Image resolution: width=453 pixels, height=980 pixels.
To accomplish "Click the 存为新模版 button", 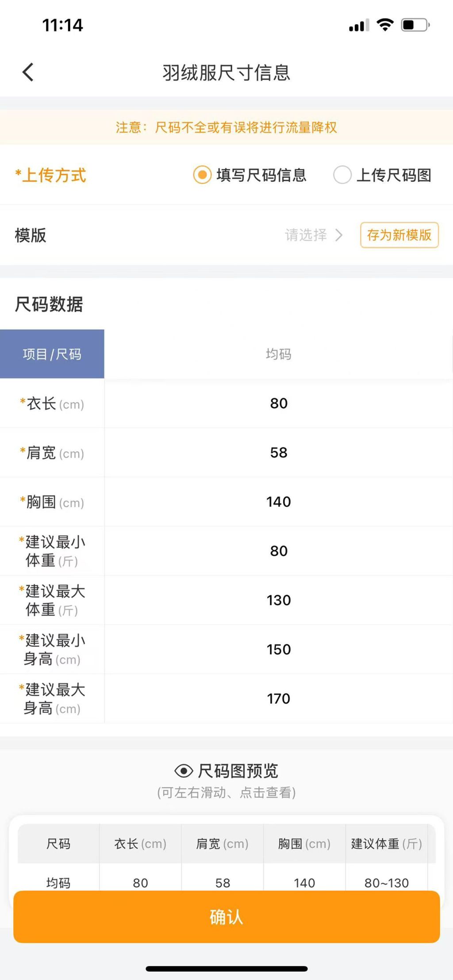I will [x=399, y=235].
